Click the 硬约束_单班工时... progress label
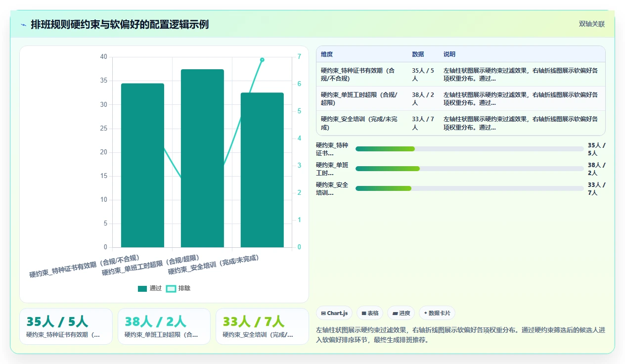Screen dimensions: 625x364 pos(332,169)
